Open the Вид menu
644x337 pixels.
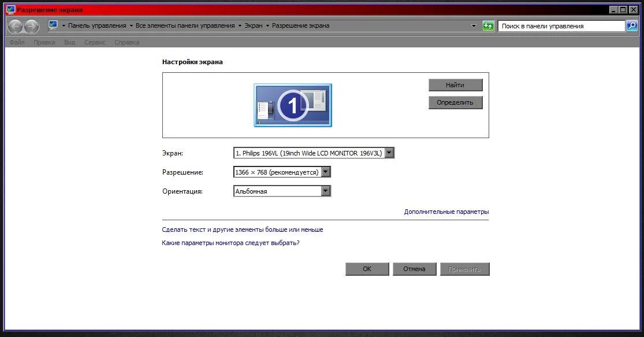[x=69, y=42]
